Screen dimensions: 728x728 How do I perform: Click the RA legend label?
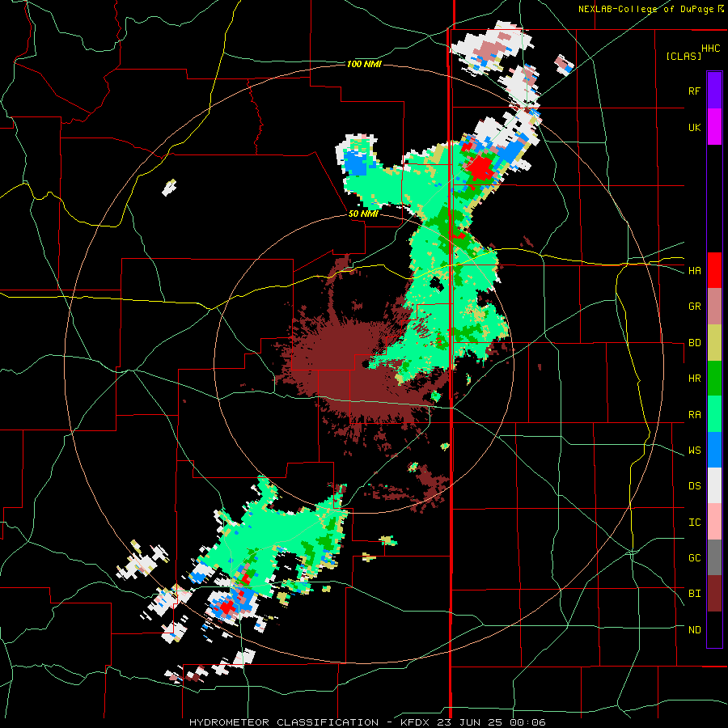694,415
